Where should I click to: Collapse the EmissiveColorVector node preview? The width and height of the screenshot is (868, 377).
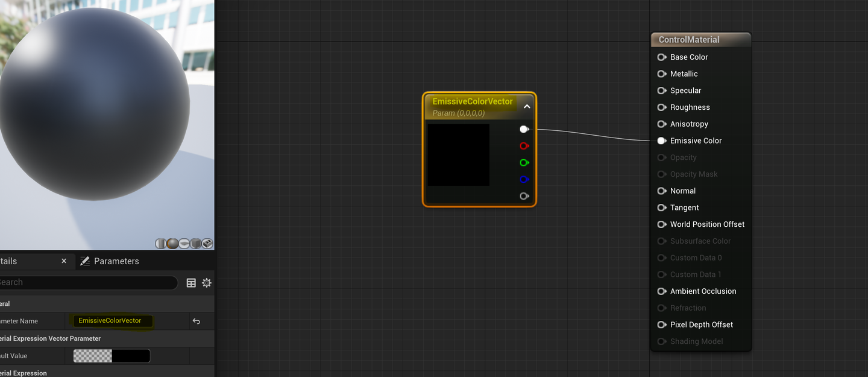pyautogui.click(x=527, y=107)
